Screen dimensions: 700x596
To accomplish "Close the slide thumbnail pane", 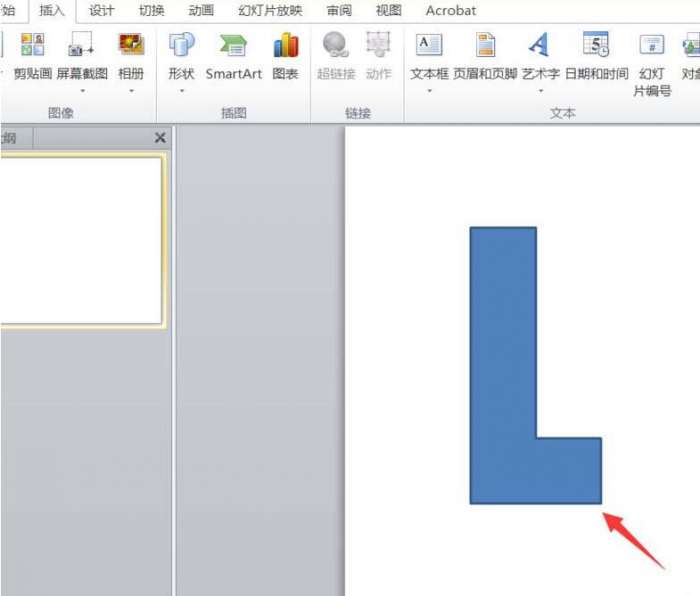I will [160, 138].
